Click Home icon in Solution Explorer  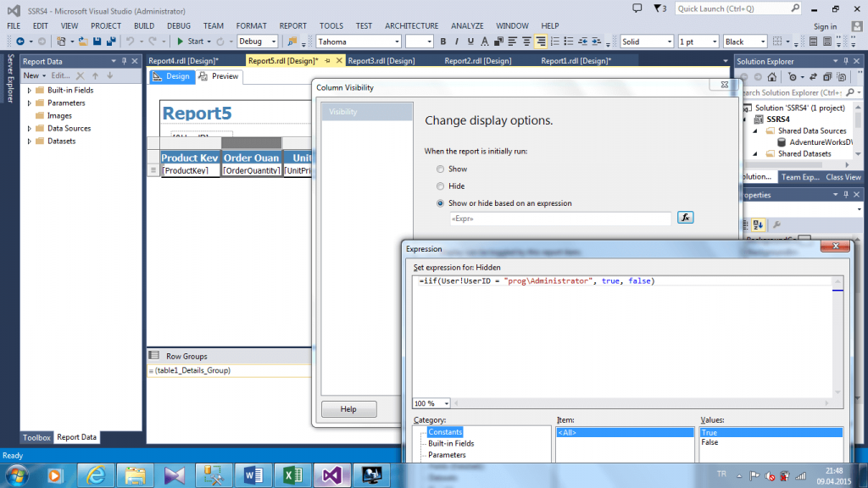coord(771,77)
